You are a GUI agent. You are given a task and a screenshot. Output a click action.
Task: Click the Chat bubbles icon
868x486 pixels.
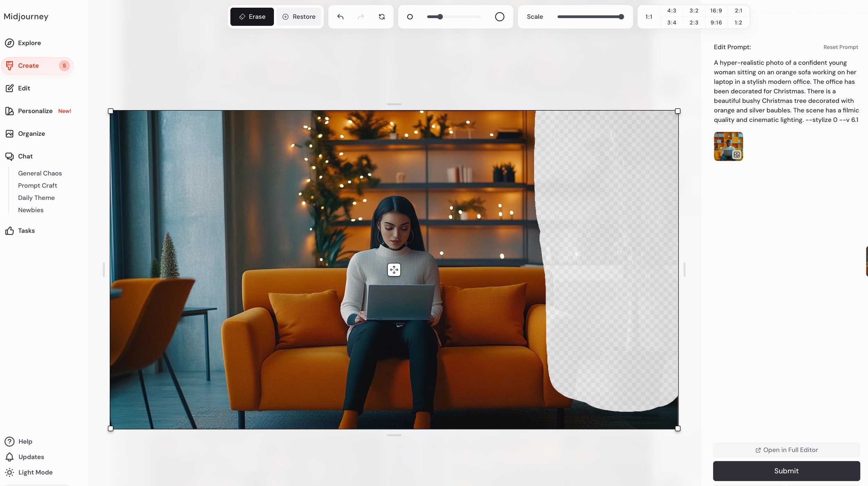point(9,156)
